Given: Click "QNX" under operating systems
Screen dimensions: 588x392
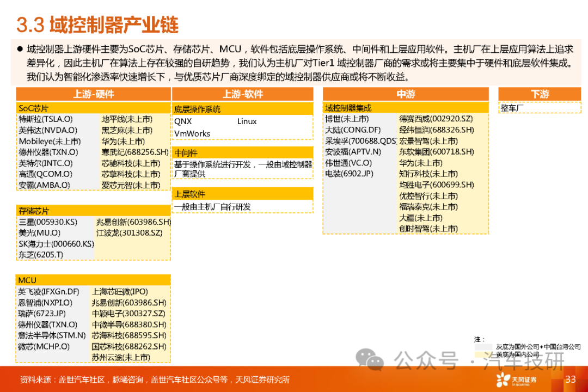Looking at the screenshot, I should (x=183, y=121).
